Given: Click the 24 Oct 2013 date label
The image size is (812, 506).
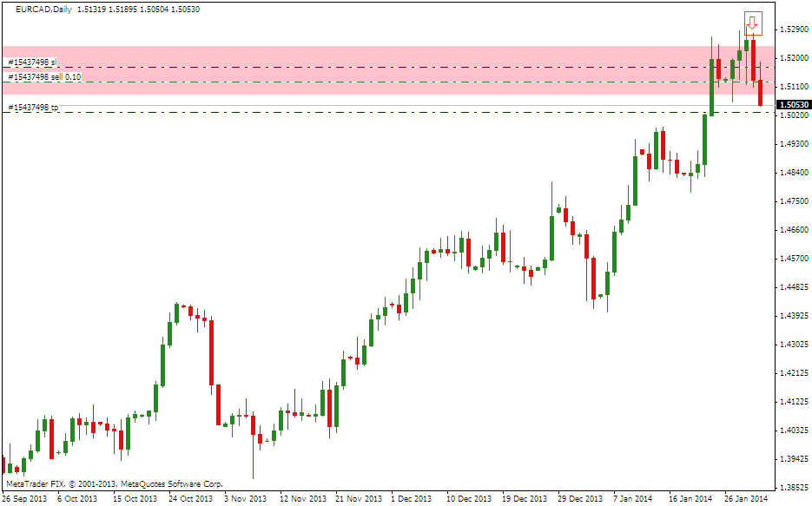Looking at the screenshot, I should 191,499.
